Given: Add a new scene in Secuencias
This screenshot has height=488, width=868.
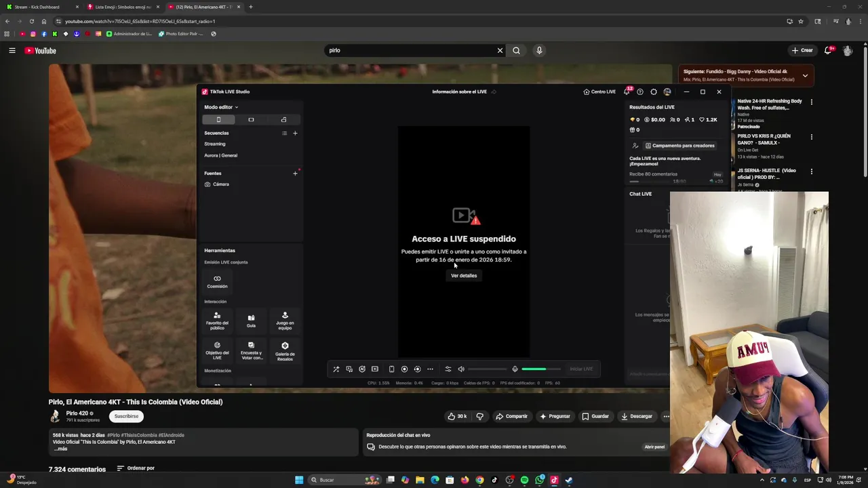Looking at the screenshot, I should coord(295,134).
